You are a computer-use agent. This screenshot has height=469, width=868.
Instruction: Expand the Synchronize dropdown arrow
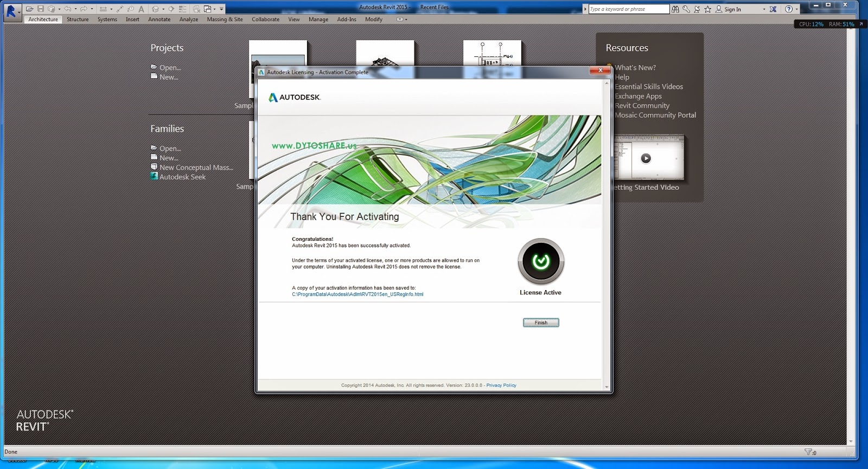tap(59, 9)
